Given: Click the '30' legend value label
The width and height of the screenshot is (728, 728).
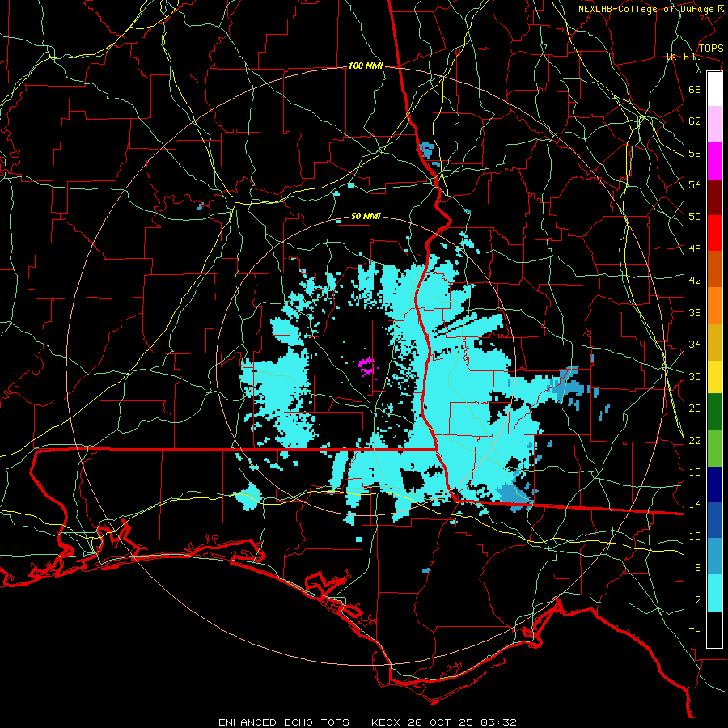Looking at the screenshot, I should (x=695, y=376).
